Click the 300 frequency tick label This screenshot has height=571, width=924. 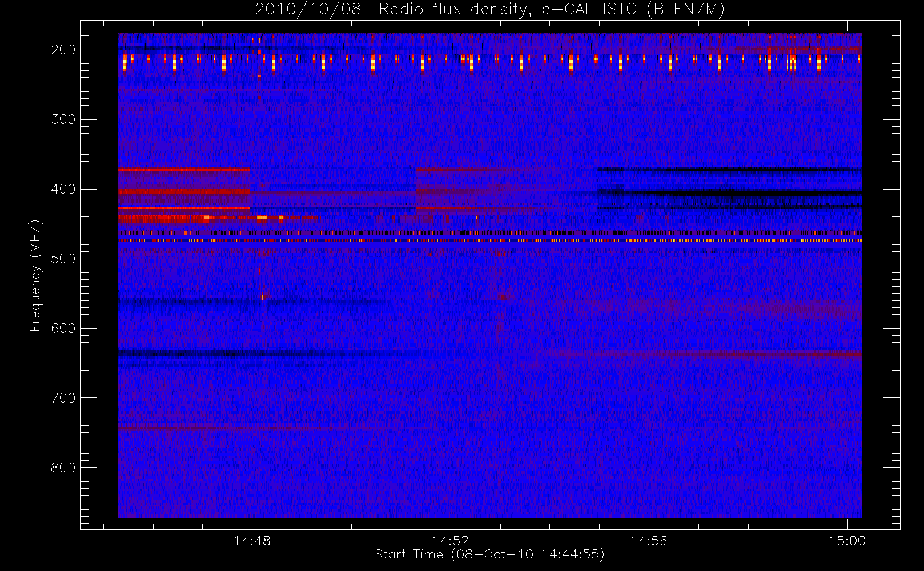63,119
